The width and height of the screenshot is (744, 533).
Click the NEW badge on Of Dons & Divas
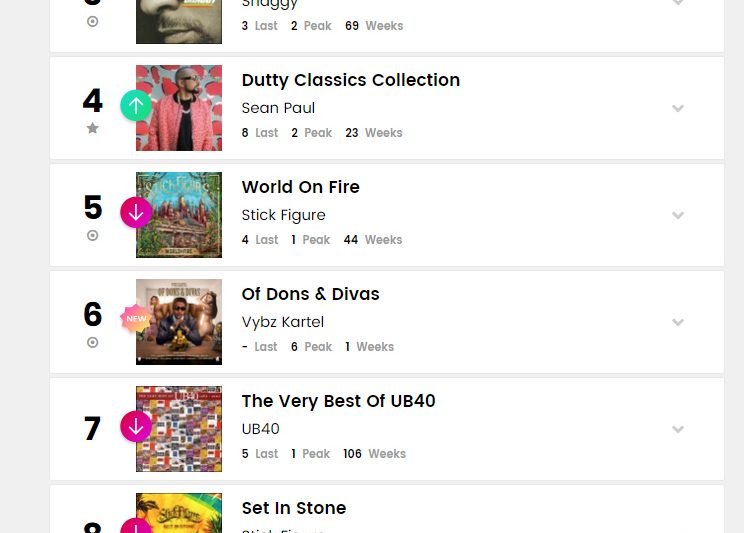tap(136, 319)
